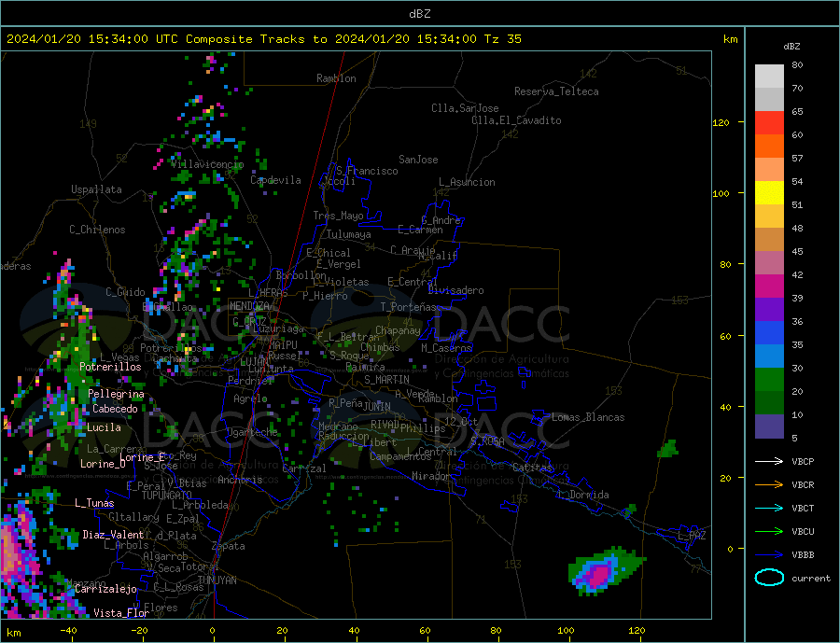Screen dimensions: 840x643
Task: Pick the red swatch in the dBZ scale
Action: 769,122
